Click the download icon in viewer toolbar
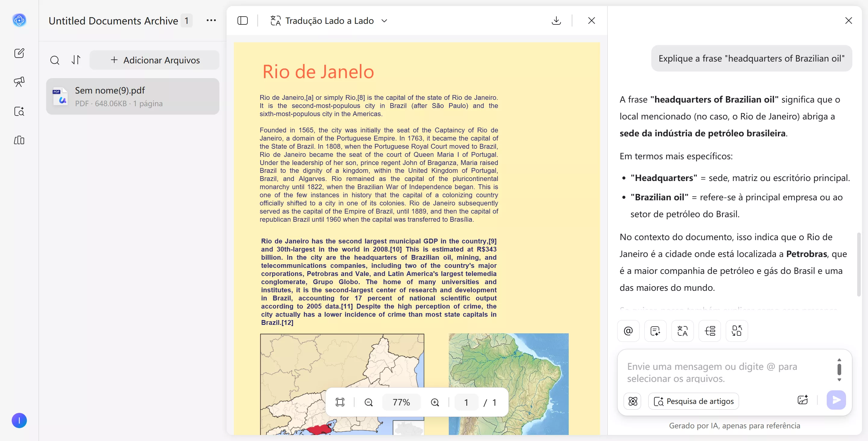The width and height of the screenshot is (868, 441). click(556, 21)
